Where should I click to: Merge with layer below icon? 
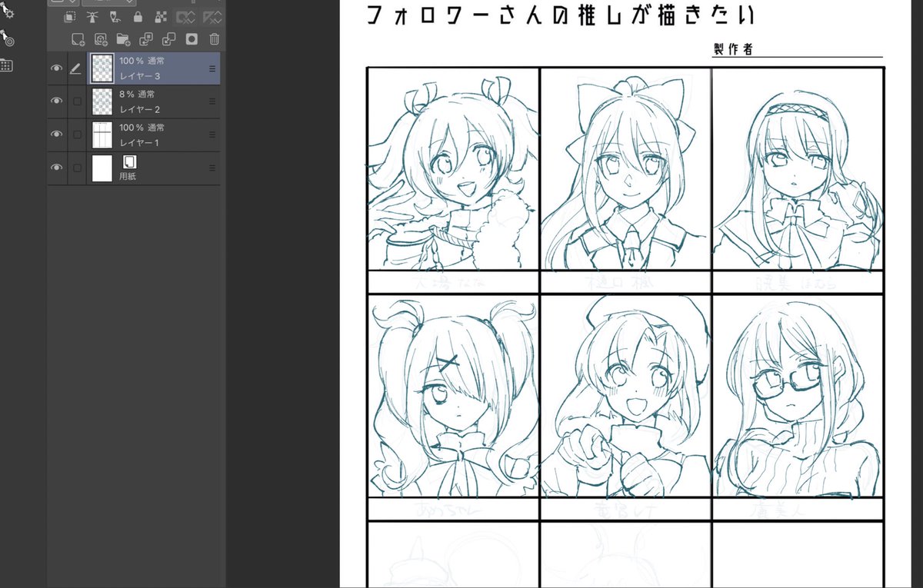(169, 39)
